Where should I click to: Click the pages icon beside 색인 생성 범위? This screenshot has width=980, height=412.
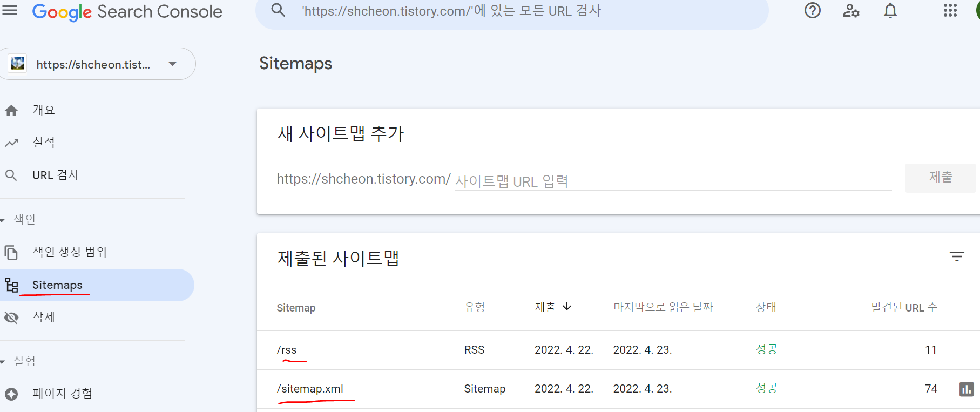[x=11, y=252]
